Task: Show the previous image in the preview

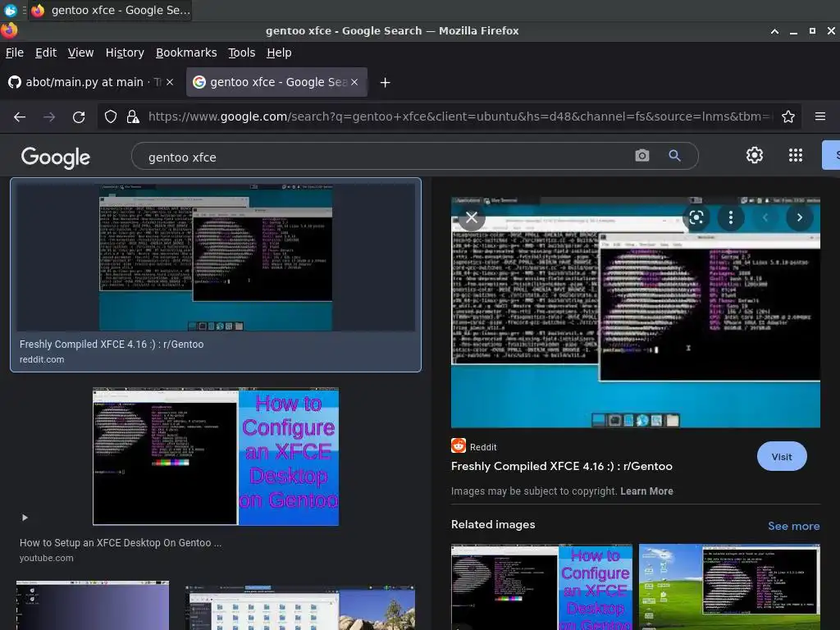Action: pos(765,217)
